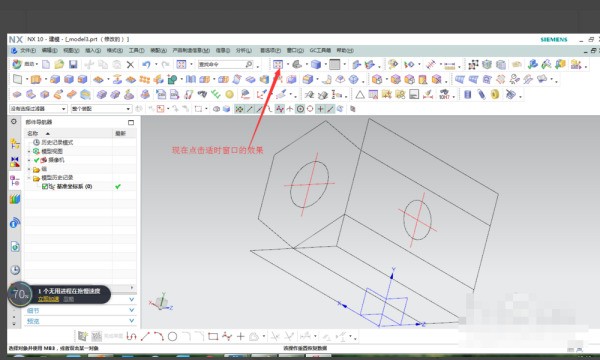This screenshot has width=600, height=360.
Task: Click the 立即加速 link in the popup
Action: coord(48,299)
